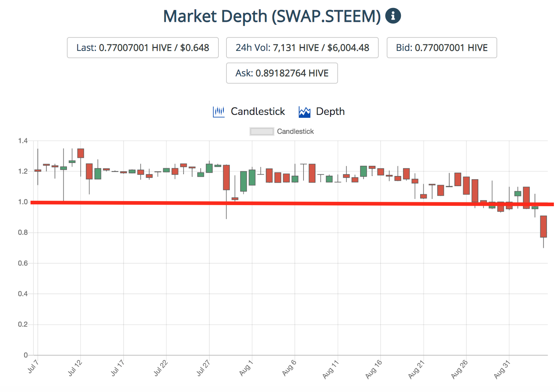Click the Market Depth (SWAP.STEEM) heading
The image size is (559, 392).
[272, 16]
